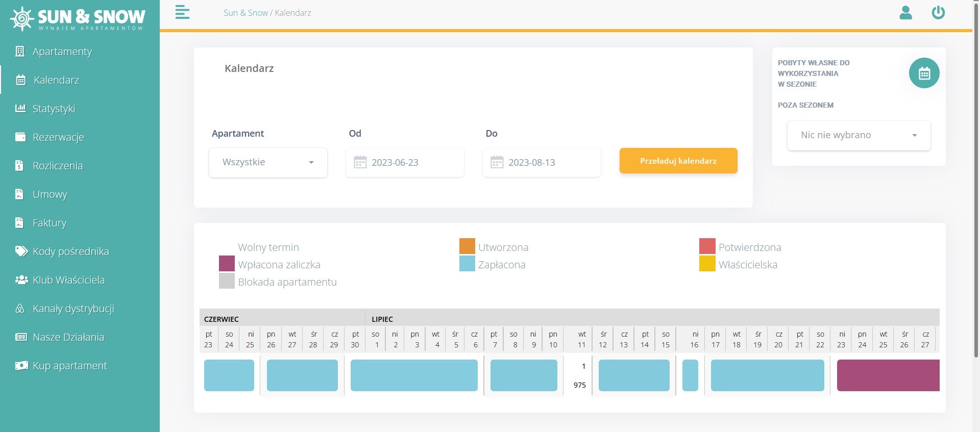The height and width of the screenshot is (432, 980).
Task: Click the Kup apartament money icon
Action: (21, 365)
